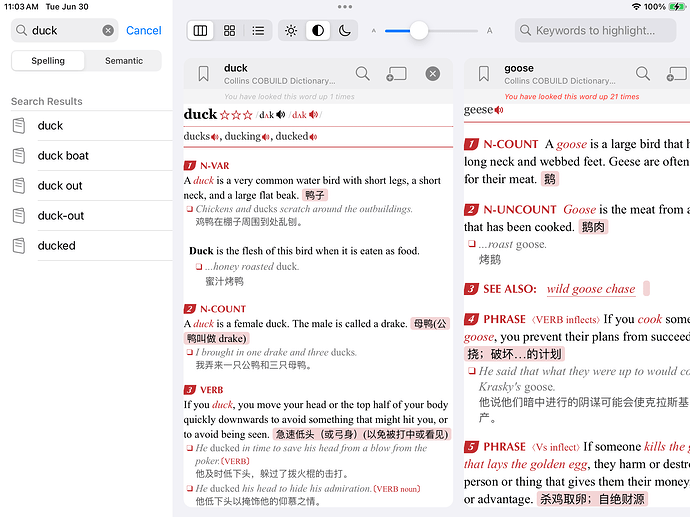The width and height of the screenshot is (690, 517).
Task: Select the column layout view
Action: point(200,30)
